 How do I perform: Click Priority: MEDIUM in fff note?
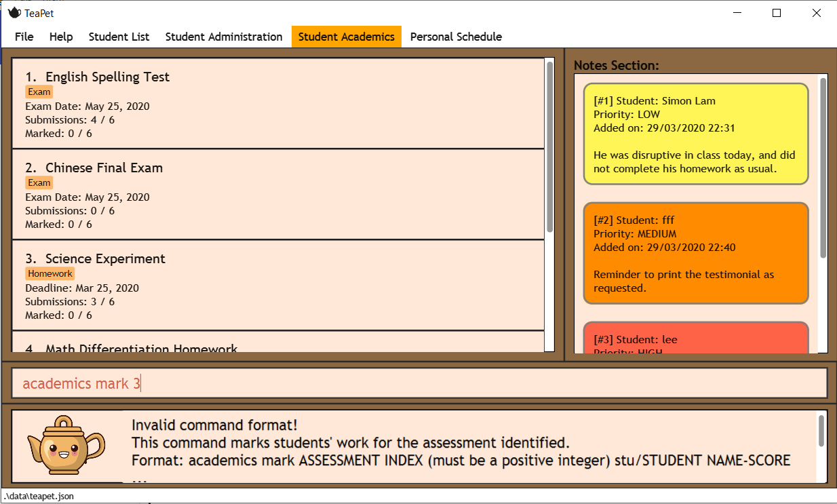click(635, 234)
